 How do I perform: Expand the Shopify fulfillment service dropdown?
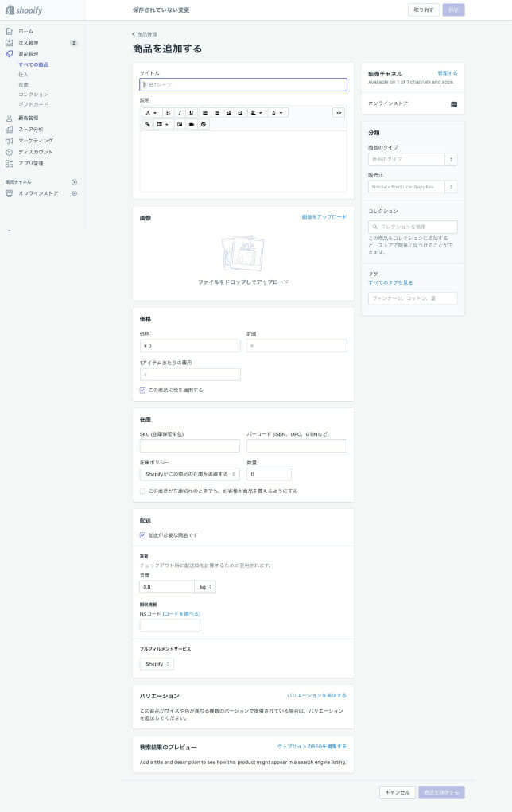point(157,664)
